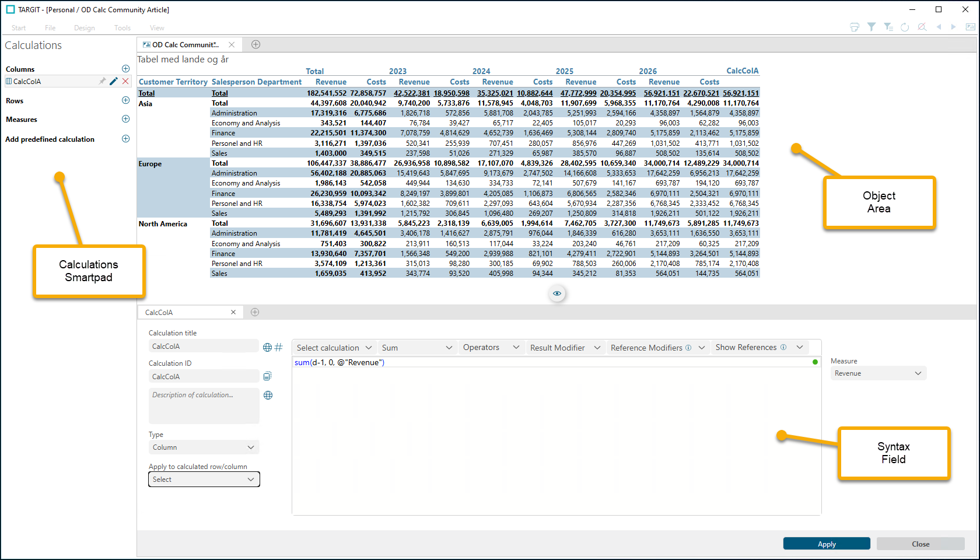The image size is (980, 560).
Task: Click the refresh icon in top toolbar
Action: click(905, 27)
